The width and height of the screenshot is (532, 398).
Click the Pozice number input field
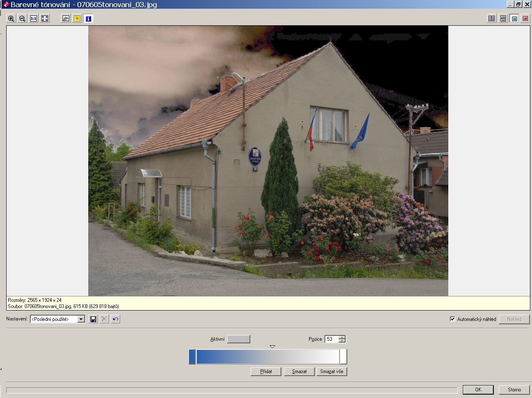(331, 339)
